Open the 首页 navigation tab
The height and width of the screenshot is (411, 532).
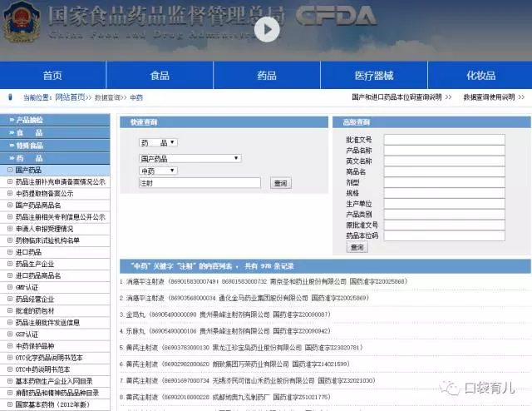tap(52, 75)
